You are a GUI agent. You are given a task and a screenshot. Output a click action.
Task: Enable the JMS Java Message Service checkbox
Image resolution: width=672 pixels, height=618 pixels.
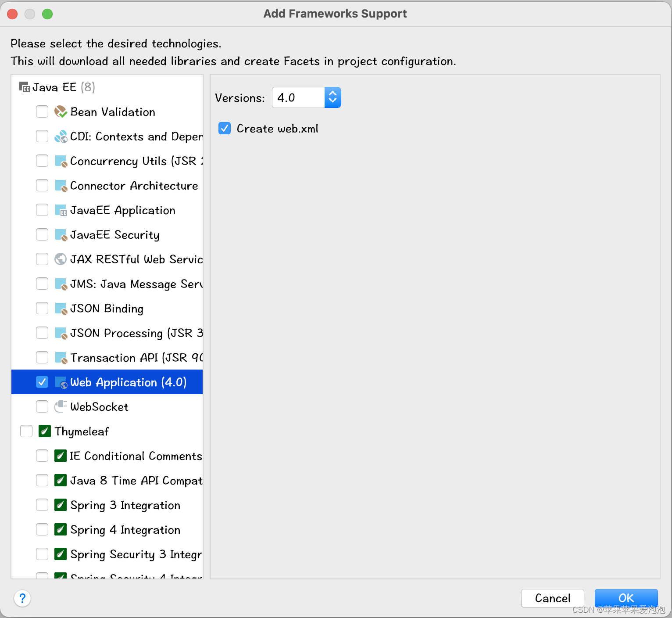click(42, 284)
